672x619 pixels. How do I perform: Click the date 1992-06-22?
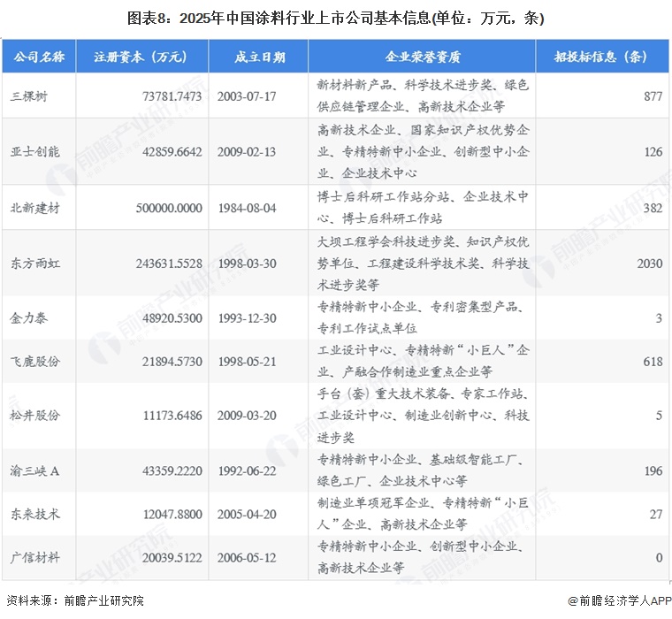(x=248, y=471)
